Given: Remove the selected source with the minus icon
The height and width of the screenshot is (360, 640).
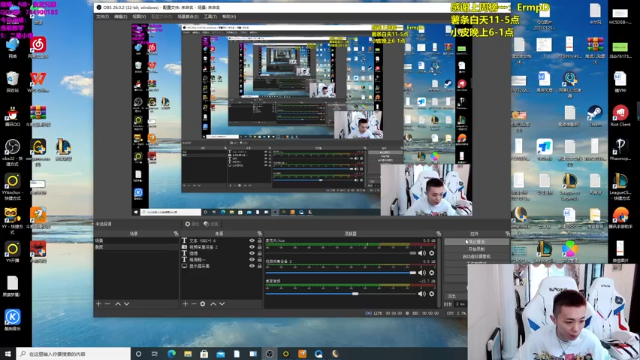Looking at the screenshot, I should [x=194, y=304].
